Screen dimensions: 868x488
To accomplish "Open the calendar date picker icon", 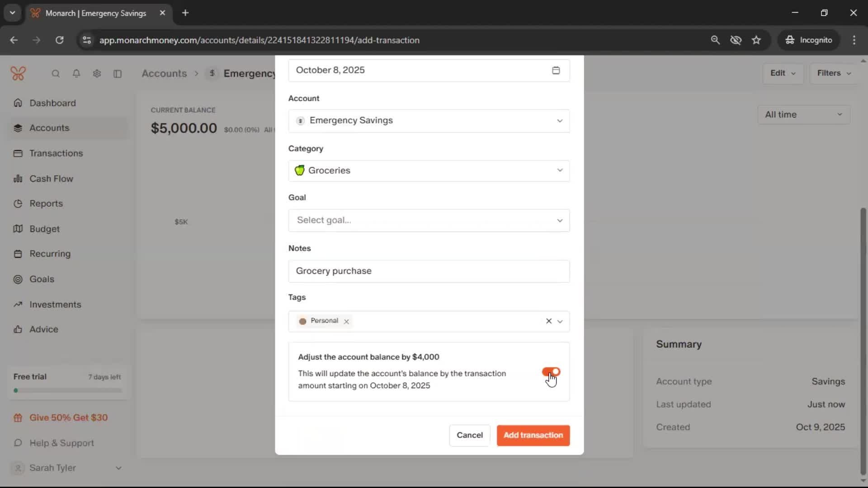I will 556,70.
